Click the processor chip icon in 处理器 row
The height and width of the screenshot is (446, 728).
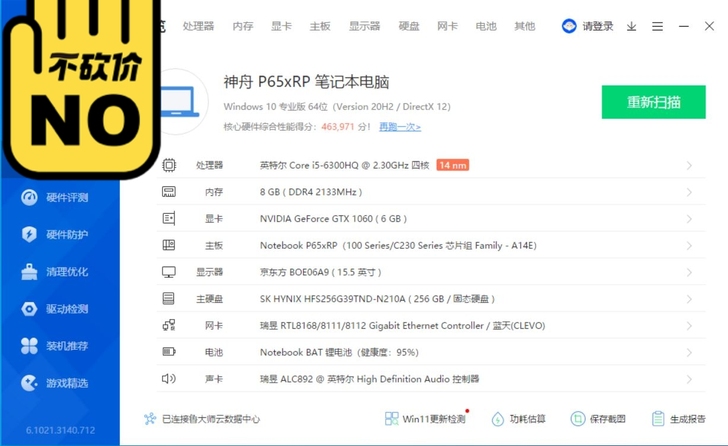coord(169,165)
